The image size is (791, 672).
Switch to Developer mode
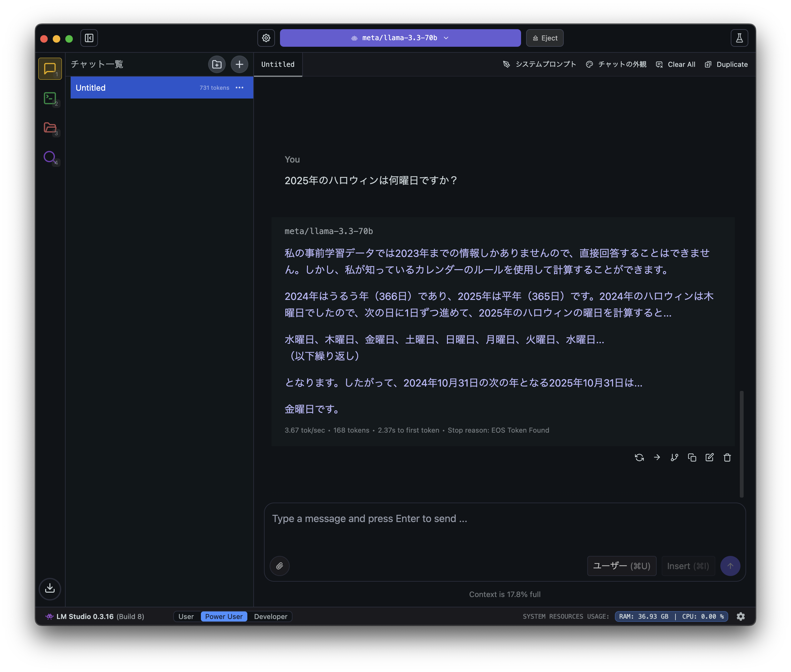pyautogui.click(x=270, y=616)
